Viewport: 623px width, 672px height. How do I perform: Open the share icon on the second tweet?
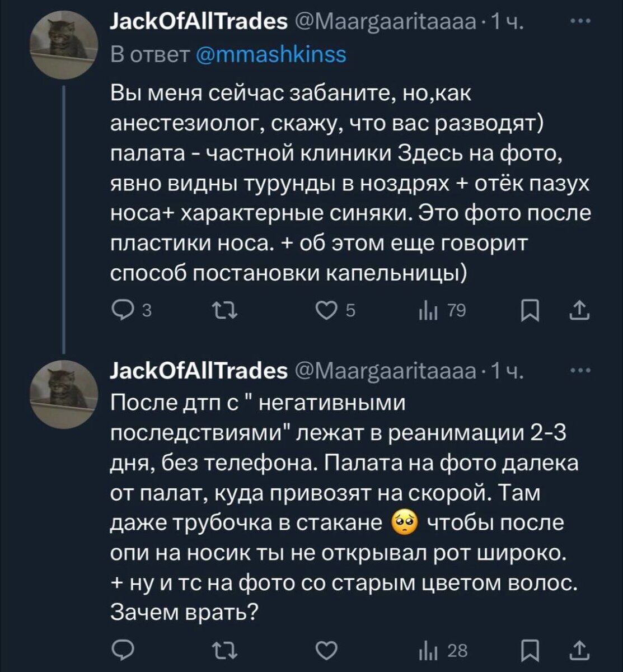tap(580, 650)
